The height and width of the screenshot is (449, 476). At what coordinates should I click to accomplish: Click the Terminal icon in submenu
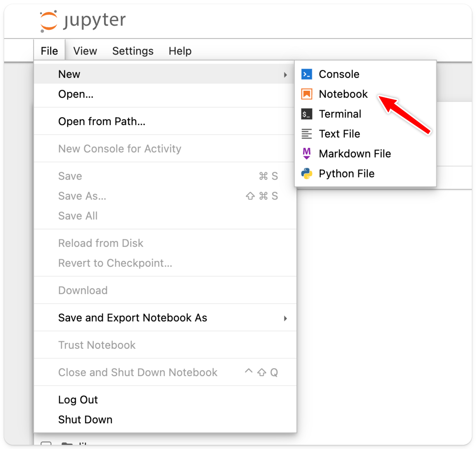tap(306, 114)
